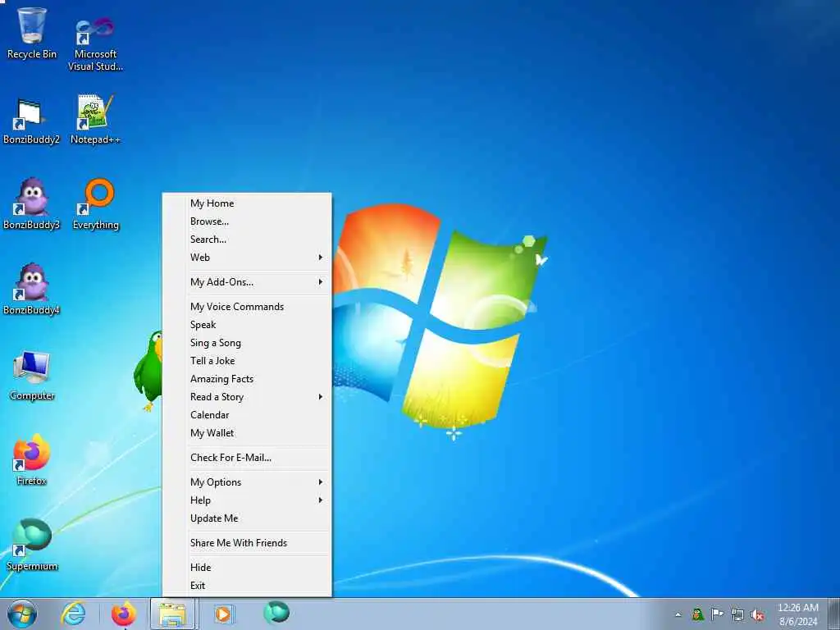Open Windows Explorer from the taskbar
Image resolution: width=840 pixels, height=630 pixels.
point(173,614)
